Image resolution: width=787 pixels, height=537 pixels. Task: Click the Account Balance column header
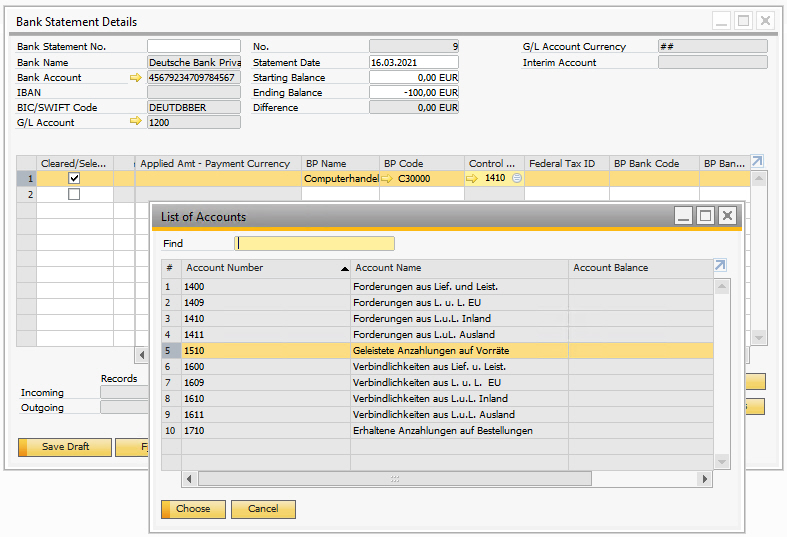point(641,268)
